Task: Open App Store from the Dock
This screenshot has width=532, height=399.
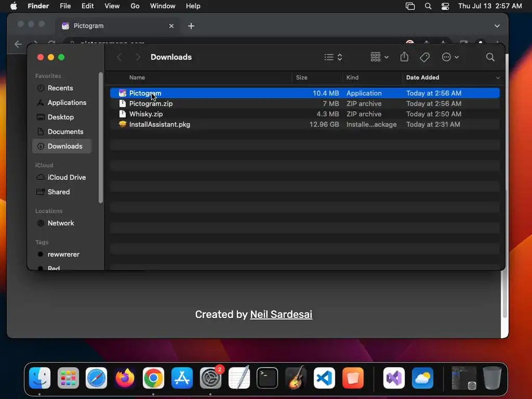Action: tap(182, 378)
